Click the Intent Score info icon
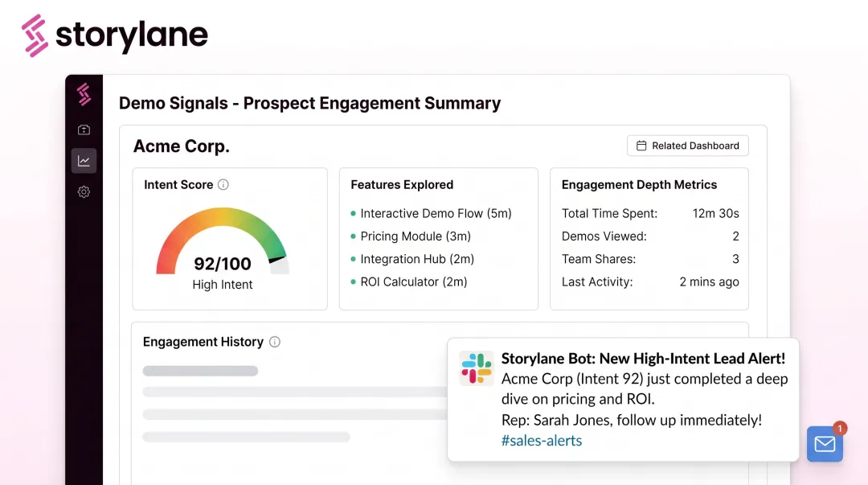The width and height of the screenshot is (868, 485). 223,184
